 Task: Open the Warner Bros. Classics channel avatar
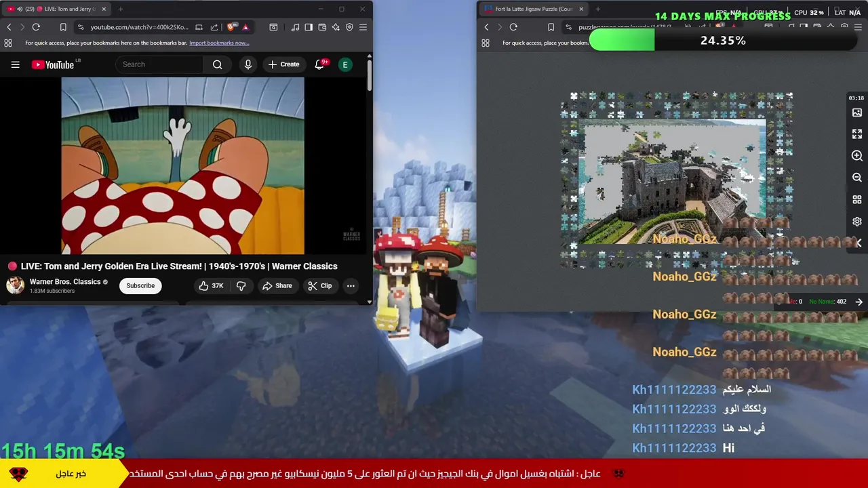tap(15, 285)
